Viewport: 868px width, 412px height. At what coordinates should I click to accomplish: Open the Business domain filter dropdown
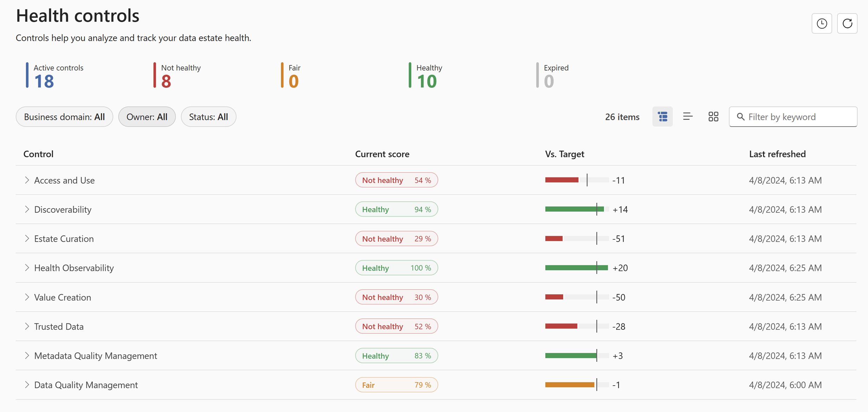point(64,117)
